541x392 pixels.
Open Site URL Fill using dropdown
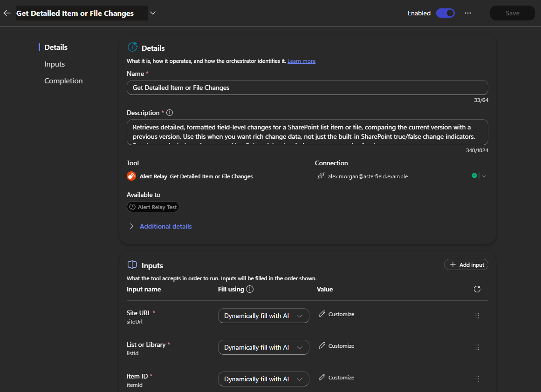[x=264, y=316]
